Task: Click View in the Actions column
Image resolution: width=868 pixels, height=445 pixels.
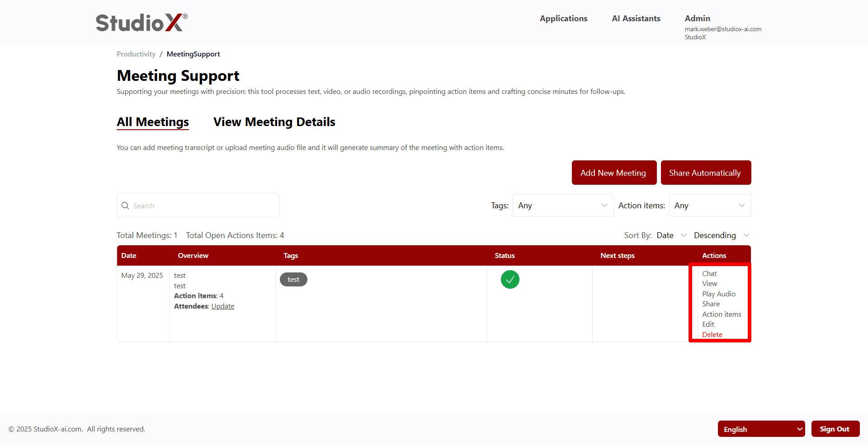Action: [709, 283]
